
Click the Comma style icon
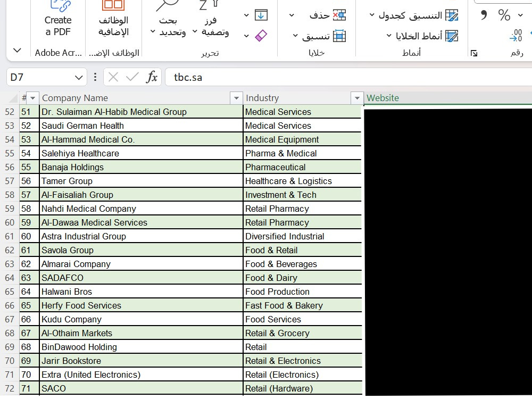tap(484, 15)
